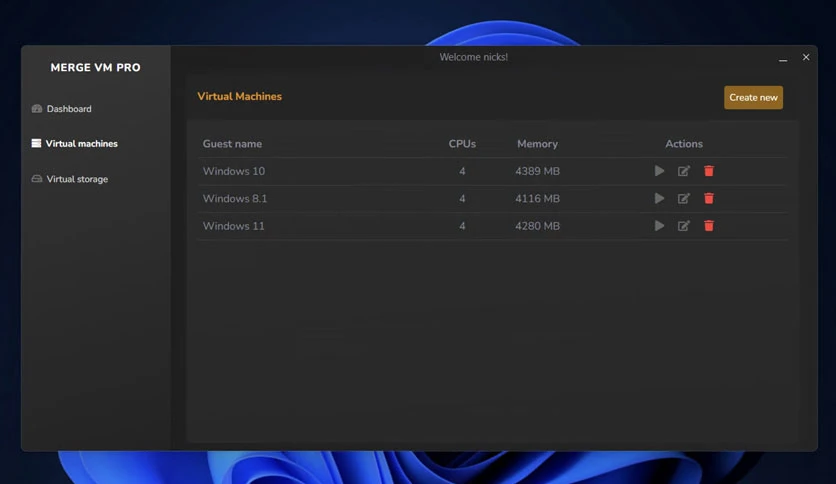Image resolution: width=836 pixels, height=484 pixels.
Task: Start the Windows 8.1 virtual machine
Action: coord(660,198)
